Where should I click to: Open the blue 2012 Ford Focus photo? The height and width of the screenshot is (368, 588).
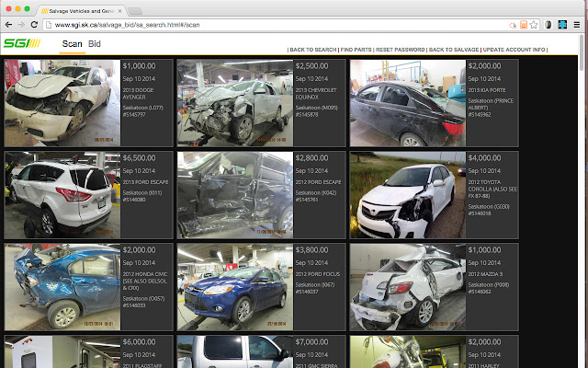click(234, 287)
